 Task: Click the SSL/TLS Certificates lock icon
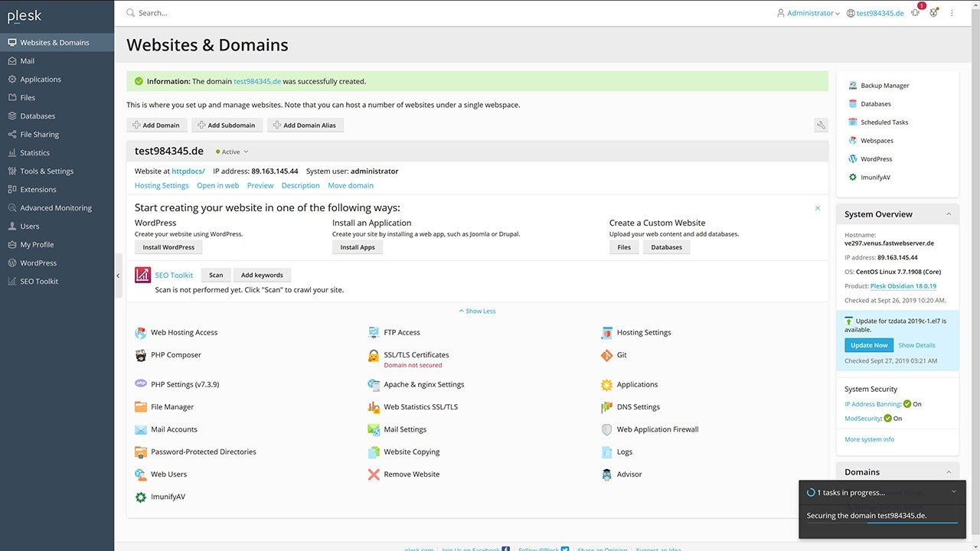(374, 356)
